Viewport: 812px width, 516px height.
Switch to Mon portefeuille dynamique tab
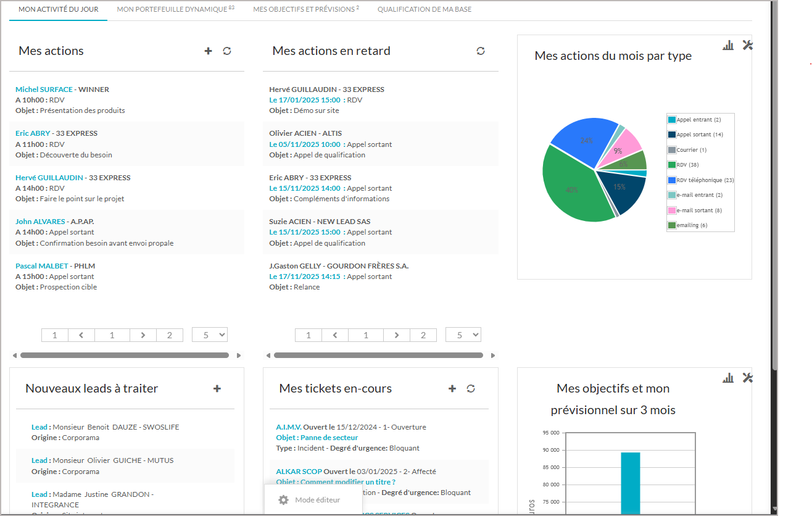175,10
